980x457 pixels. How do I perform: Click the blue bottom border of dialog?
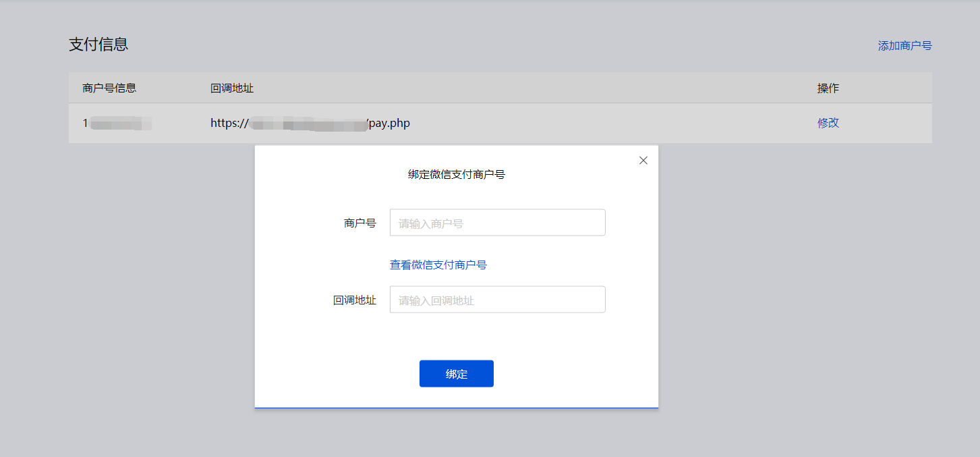pyautogui.click(x=457, y=408)
